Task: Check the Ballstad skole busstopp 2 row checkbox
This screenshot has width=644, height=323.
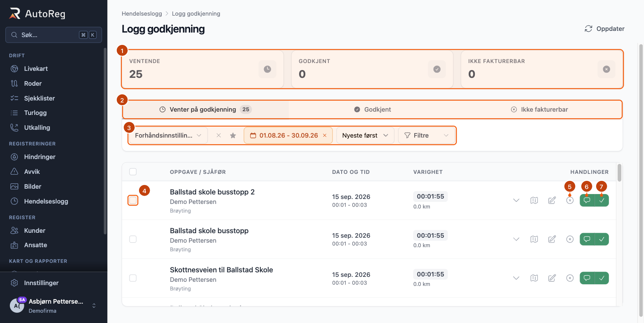Action: click(x=133, y=200)
